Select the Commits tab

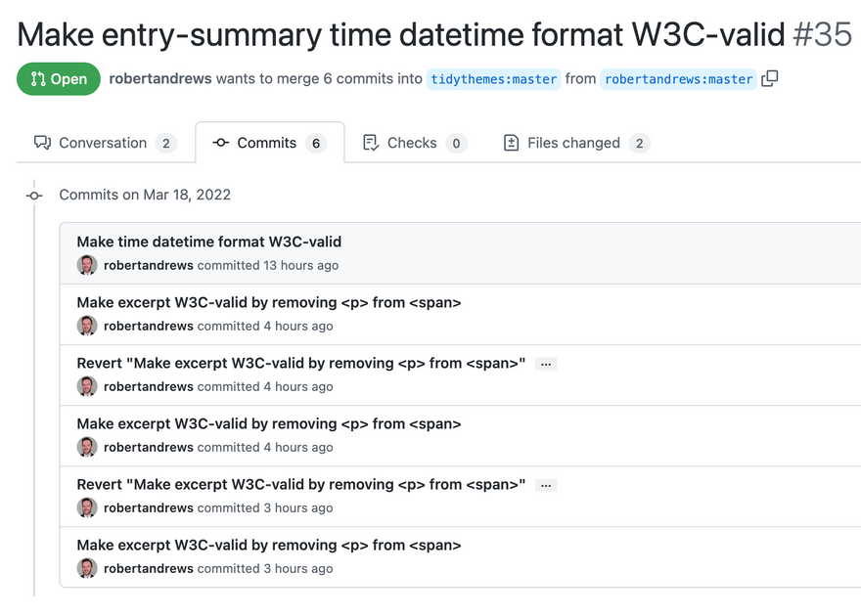point(267,143)
